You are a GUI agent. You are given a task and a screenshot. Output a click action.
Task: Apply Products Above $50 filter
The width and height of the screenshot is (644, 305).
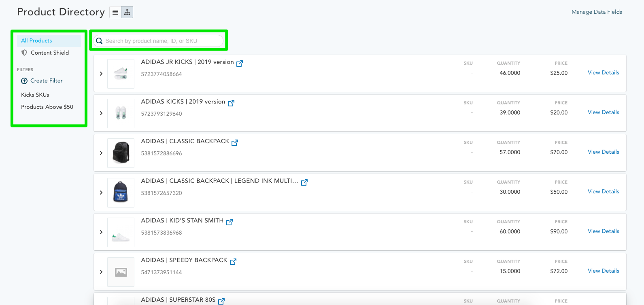pos(47,107)
